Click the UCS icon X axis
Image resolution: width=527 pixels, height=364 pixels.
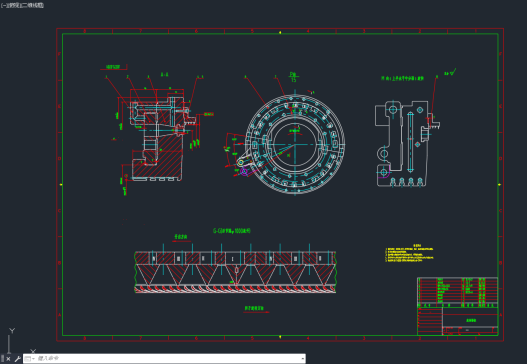(x=33, y=351)
